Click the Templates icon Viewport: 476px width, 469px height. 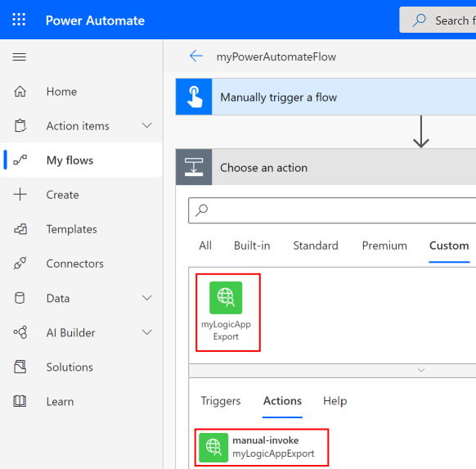(20, 229)
